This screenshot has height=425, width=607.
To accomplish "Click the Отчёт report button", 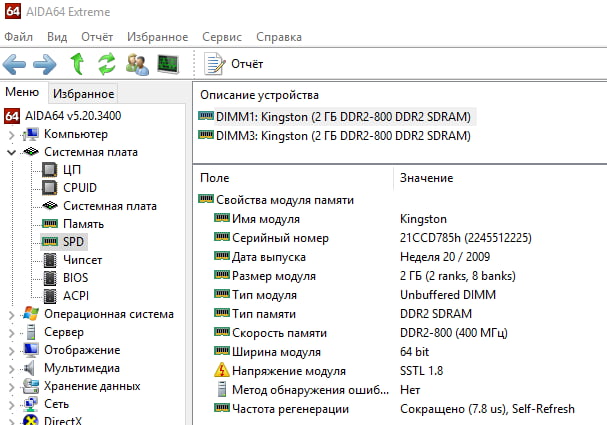I will pos(235,64).
